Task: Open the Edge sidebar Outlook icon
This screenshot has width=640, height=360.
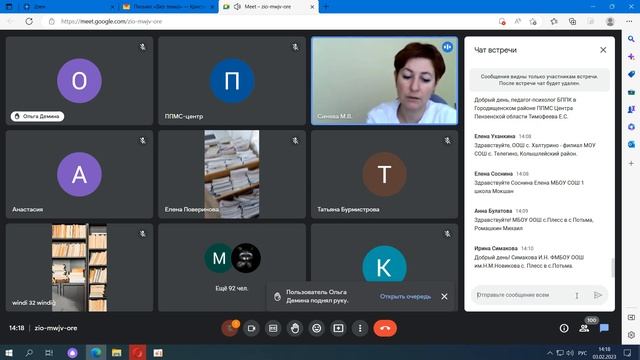Action: click(631, 144)
